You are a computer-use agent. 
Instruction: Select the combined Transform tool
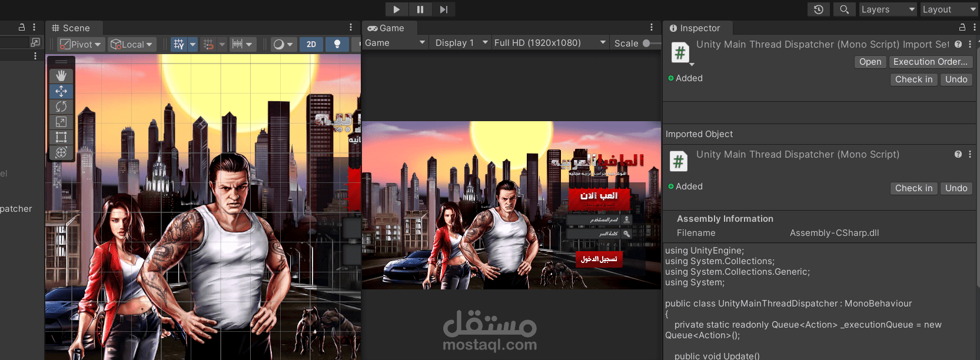pos(61,152)
